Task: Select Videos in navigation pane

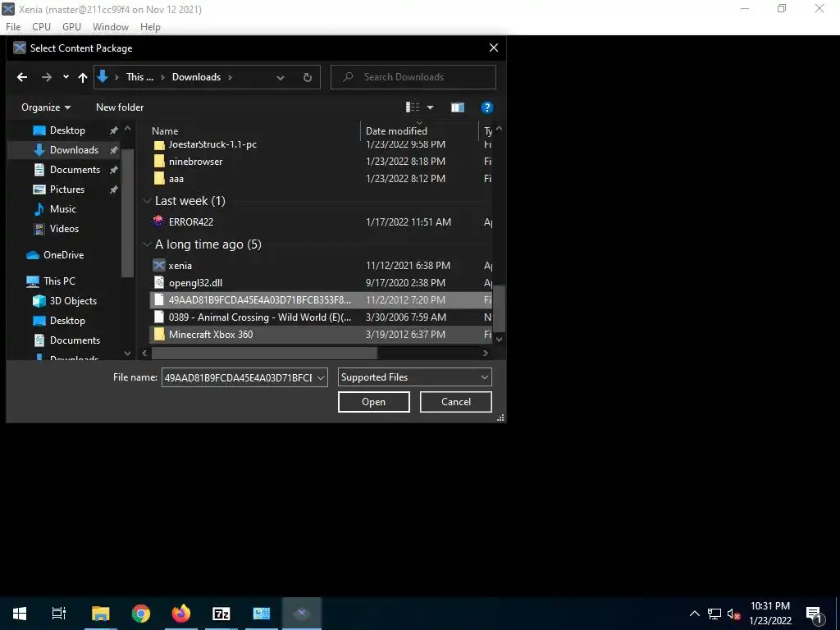Action: pyautogui.click(x=64, y=228)
